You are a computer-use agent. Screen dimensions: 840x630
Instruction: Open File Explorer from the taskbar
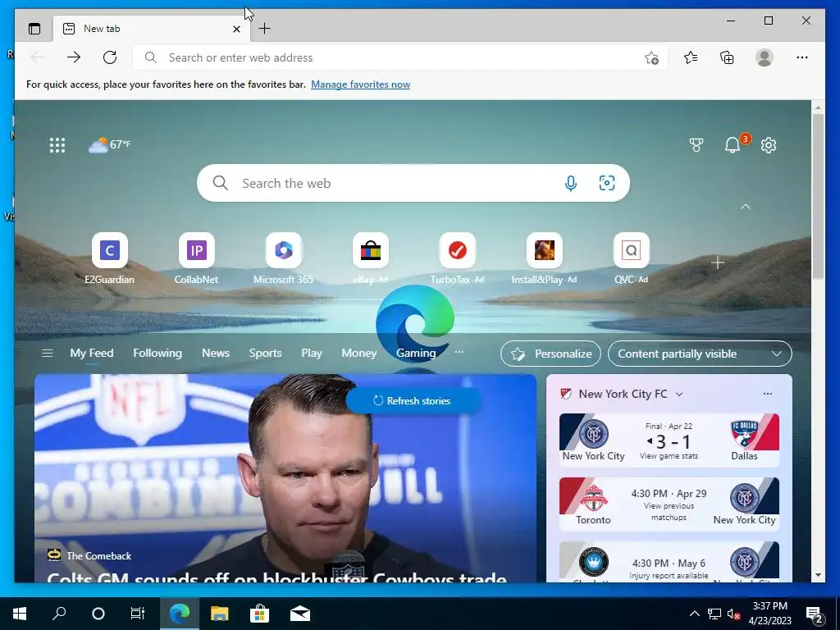(x=219, y=614)
